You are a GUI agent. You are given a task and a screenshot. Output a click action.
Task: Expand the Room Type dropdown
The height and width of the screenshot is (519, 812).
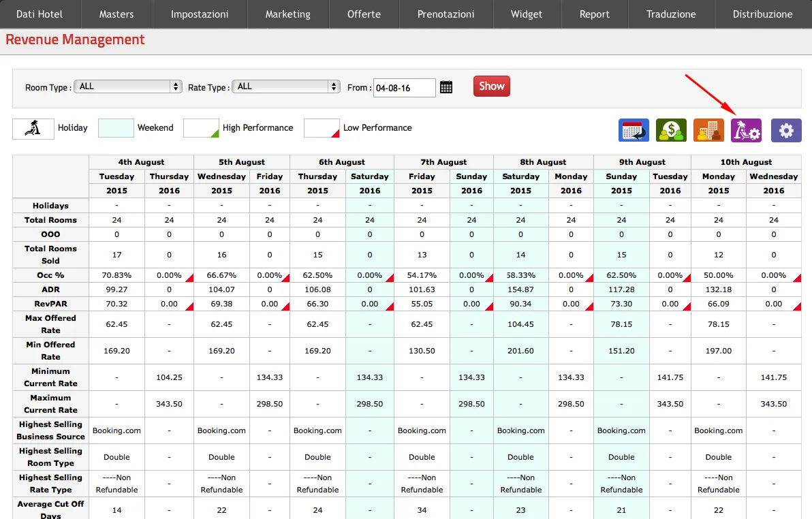click(128, 86)
